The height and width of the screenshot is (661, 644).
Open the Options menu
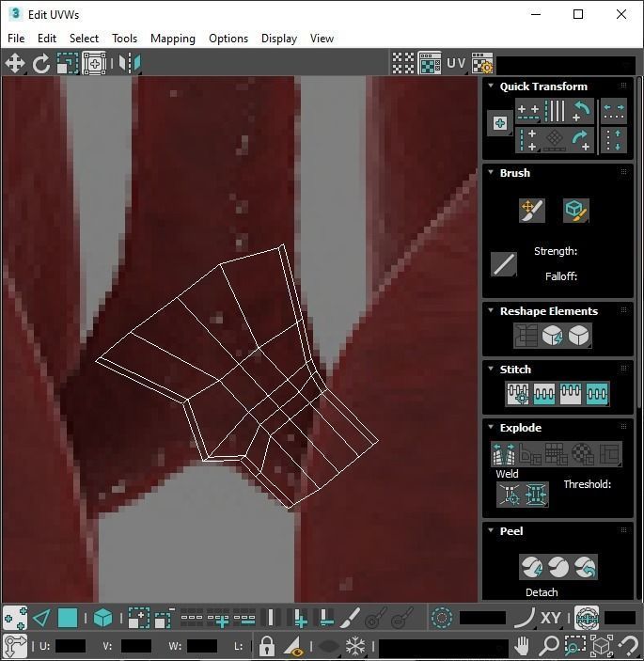tap(228, 39)
